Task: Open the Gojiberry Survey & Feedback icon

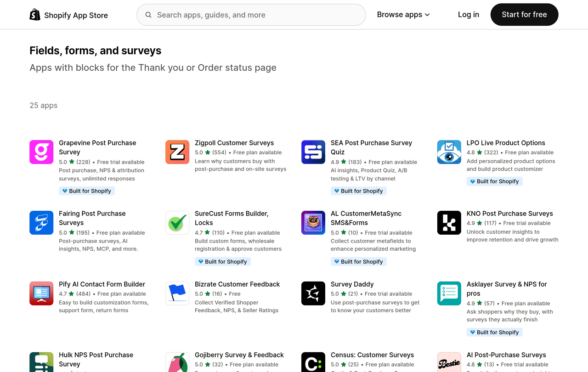Action: [x=177, y=362]
